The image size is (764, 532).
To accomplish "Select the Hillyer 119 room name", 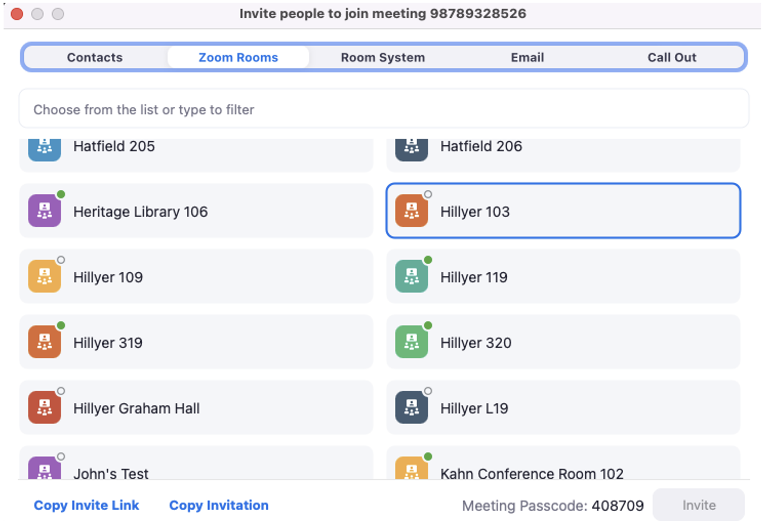I will 474,277.
